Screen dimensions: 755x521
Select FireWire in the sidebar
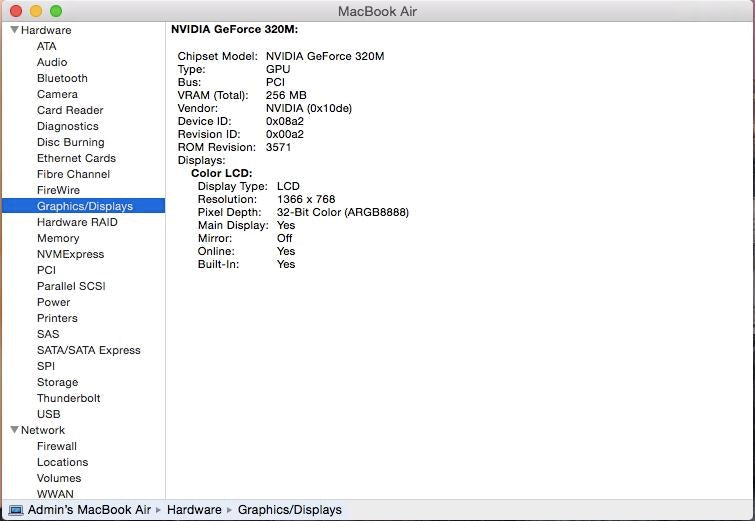tap(58, 190)
